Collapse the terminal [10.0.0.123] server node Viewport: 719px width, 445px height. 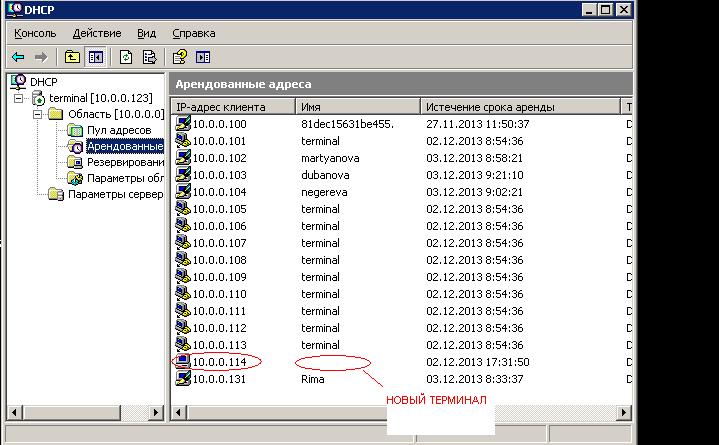[x=21, y=98]
